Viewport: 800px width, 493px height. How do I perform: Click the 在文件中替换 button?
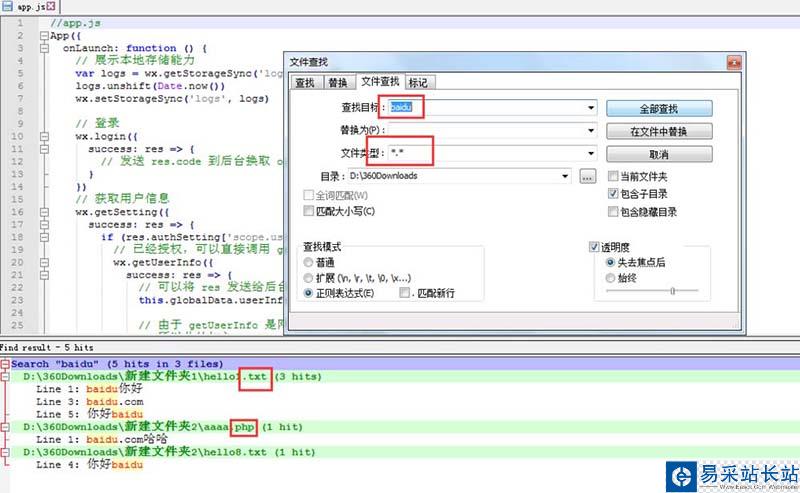(659, 131)
